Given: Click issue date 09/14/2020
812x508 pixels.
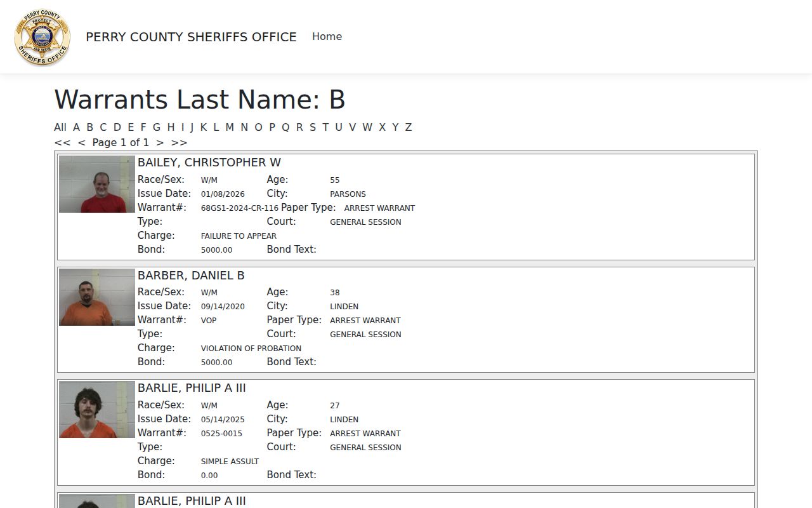Looking at the screenshot, I should 223,306.
